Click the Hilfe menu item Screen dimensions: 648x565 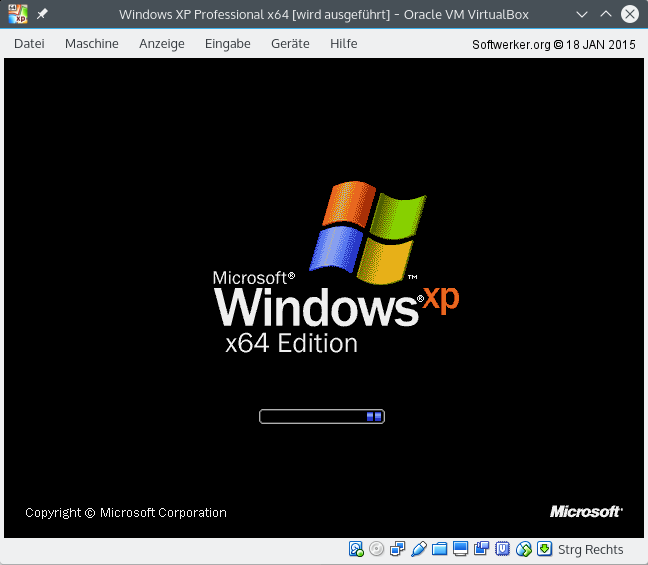pyautogui.click(x=344, y=44)
